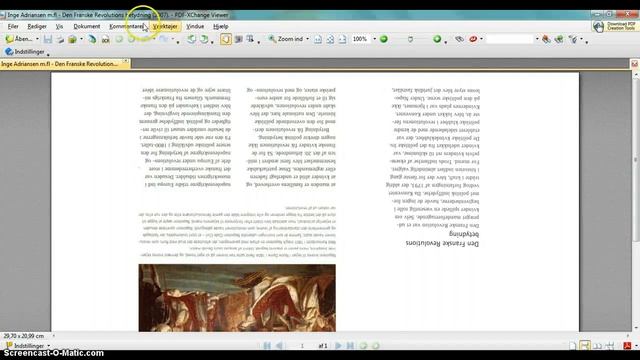The image size is (640, 360).
Task: Click the vertical scrollbar of the document
Action: 636,200
